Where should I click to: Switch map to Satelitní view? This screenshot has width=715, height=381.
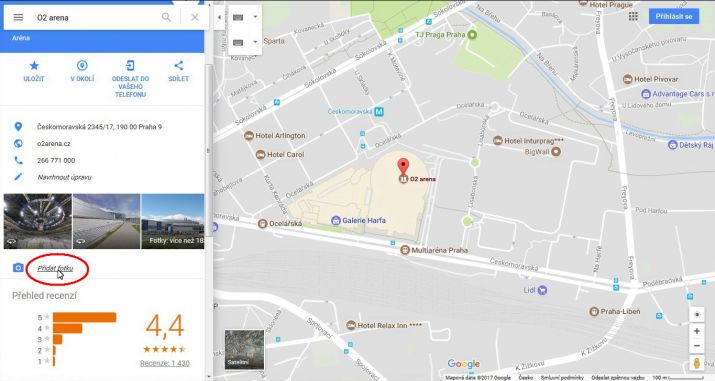click(x=244, y=350)
